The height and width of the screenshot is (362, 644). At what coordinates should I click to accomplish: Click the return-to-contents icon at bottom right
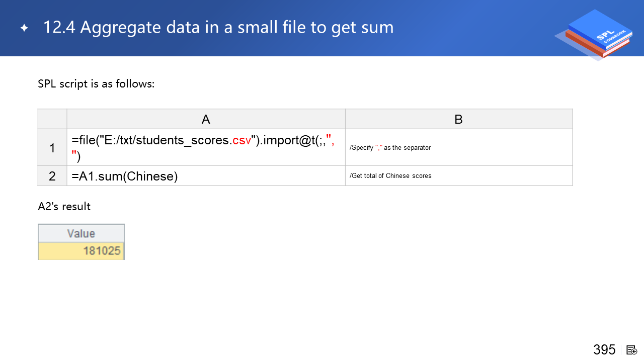pos(632,350)
